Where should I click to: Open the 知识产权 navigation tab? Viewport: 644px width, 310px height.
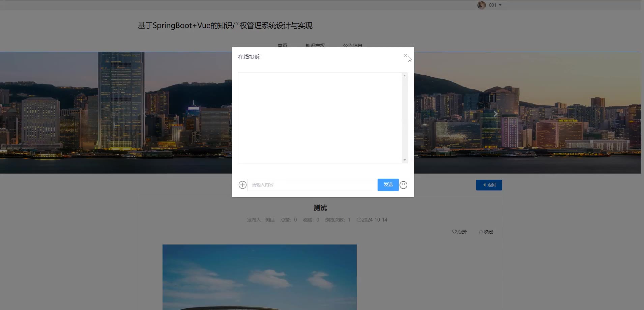pyautogui.click(x=315, y=45)
